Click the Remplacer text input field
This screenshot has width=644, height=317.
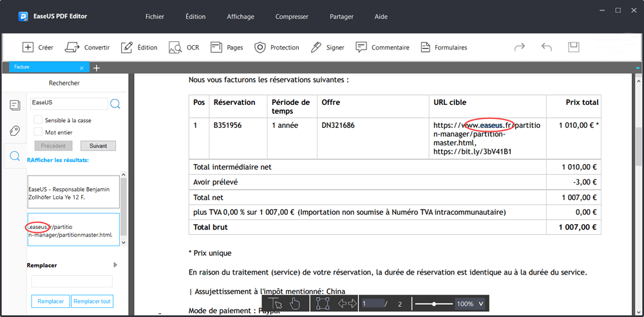point(72,282)
